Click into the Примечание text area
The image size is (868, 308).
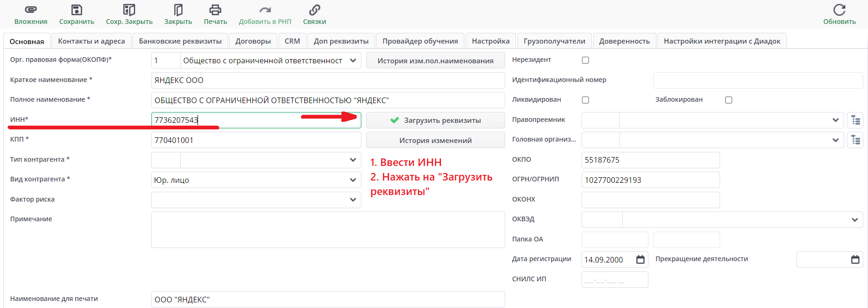pos(328,230)
